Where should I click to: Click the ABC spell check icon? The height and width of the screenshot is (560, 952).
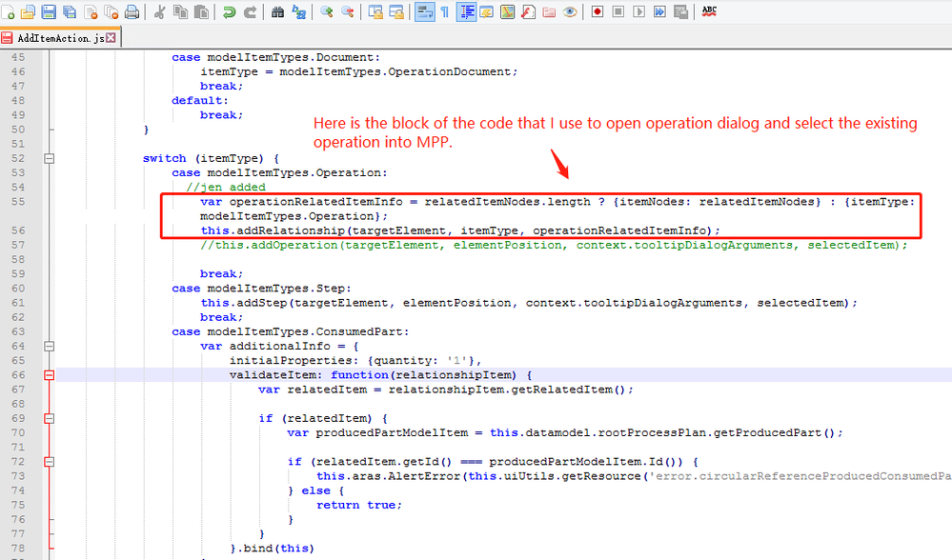(x=709, y=11)
